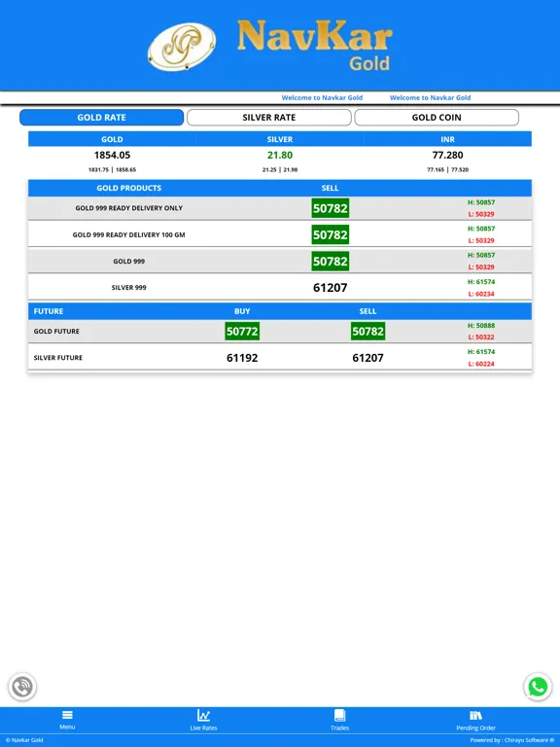This screenshot has height=747, width=560.
Task: Click the 'GOLD 999 READY DELIVERY ONLY' label
Action: (x=128, y=208)
